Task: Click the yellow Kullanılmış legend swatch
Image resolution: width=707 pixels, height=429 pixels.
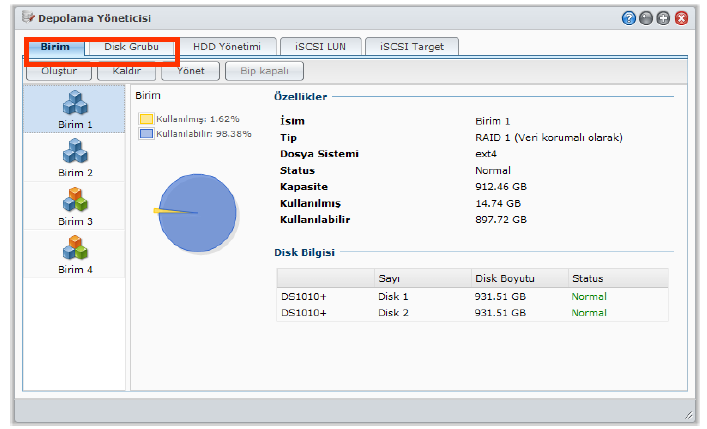Action: coord(145,119)
